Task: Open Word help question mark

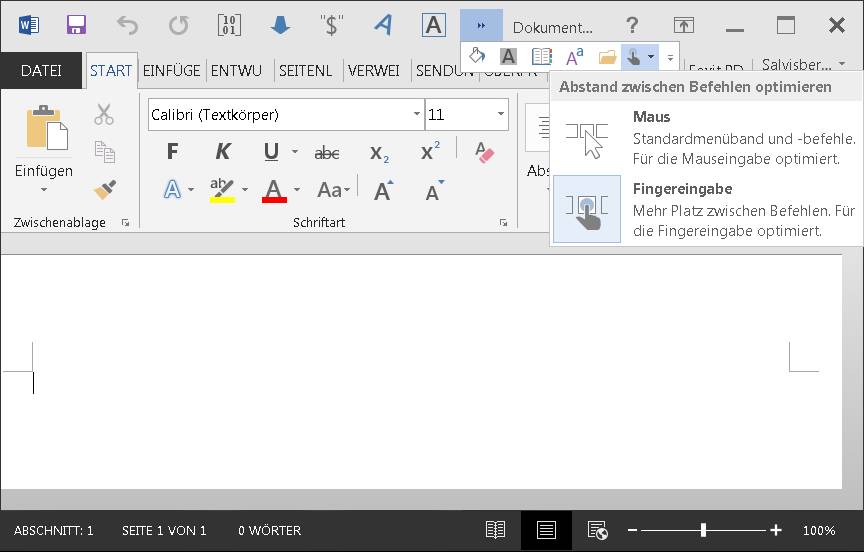Action: [x=632, y=25]
